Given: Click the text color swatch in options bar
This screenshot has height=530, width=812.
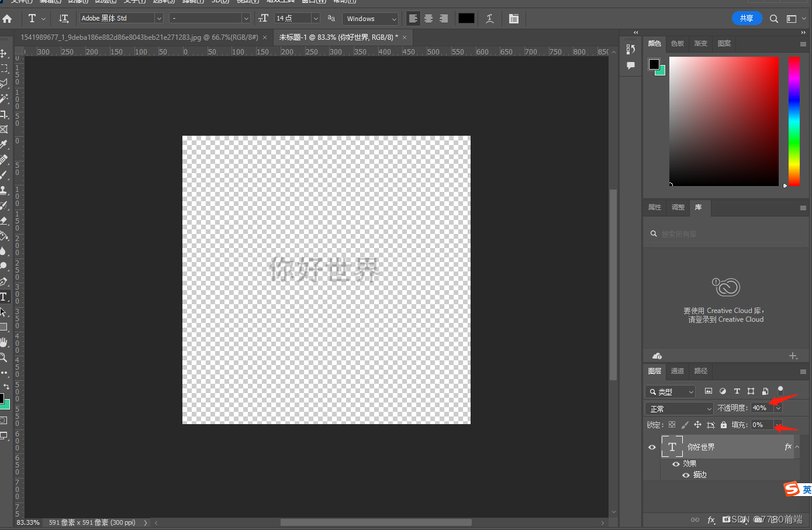Looking at the screenshot, I should pyautogui.click(x=467, y=19).
